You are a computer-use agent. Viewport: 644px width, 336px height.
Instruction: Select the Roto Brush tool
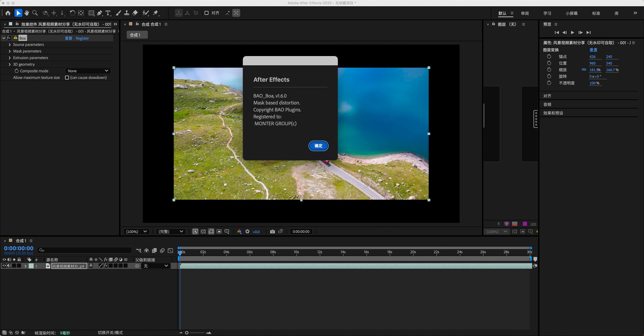coord(146,13)
